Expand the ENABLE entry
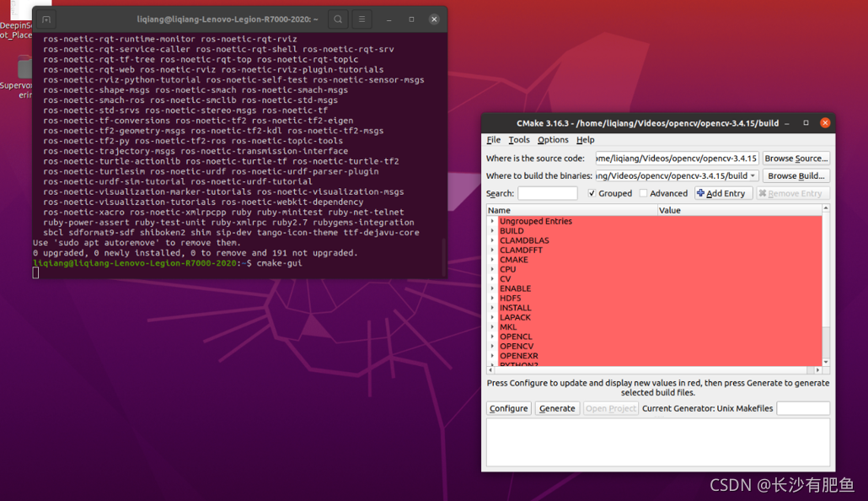This screenshot has width=868, height=501. click(493, 288)
